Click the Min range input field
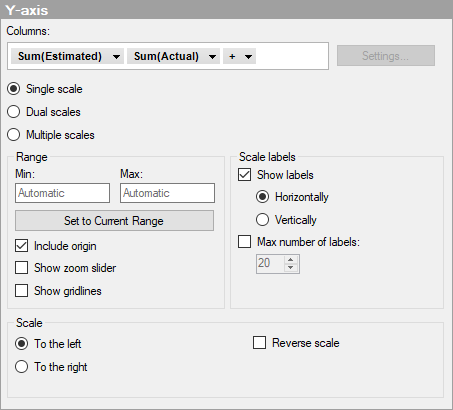Screen dimensions: 453x410 click(62, 193)
